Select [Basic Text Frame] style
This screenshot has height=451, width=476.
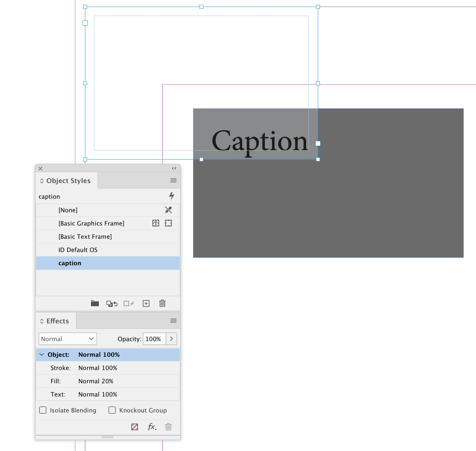point(108,237)
